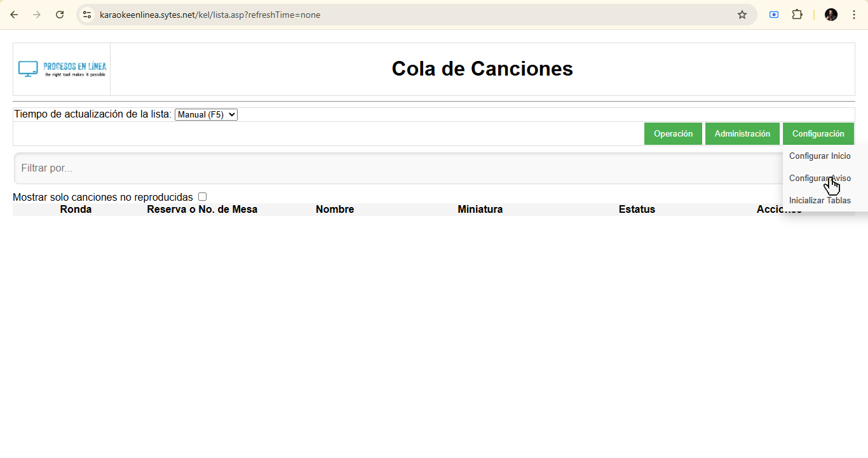Click the Procesos en Línea logo

(61, 69)
